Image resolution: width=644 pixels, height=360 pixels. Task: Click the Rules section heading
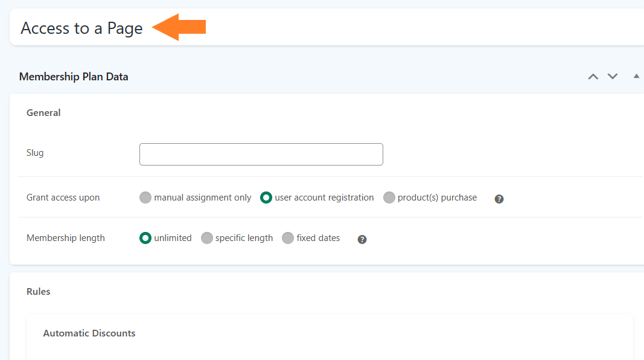pyautogui.click(x=38, y=291)
